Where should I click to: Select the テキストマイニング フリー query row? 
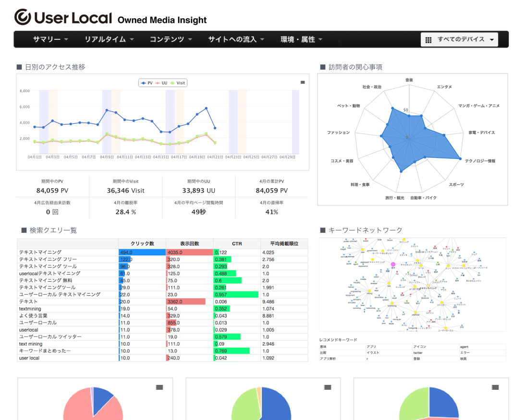click(162, 260)
